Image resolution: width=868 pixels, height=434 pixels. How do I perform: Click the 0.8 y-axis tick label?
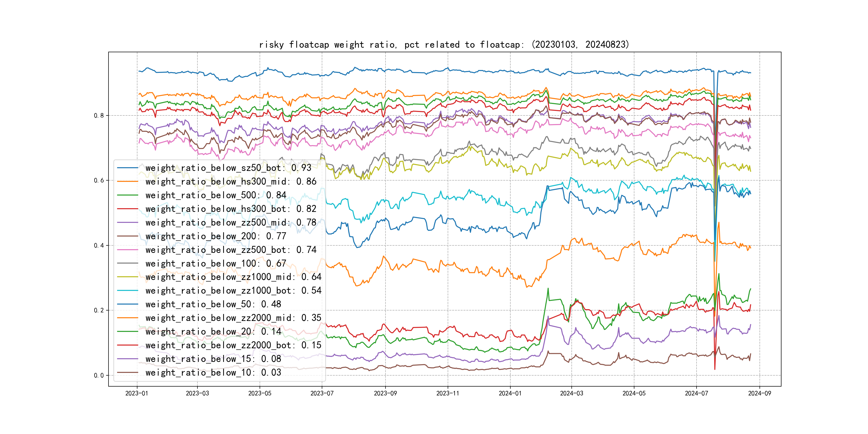point(99,115)
